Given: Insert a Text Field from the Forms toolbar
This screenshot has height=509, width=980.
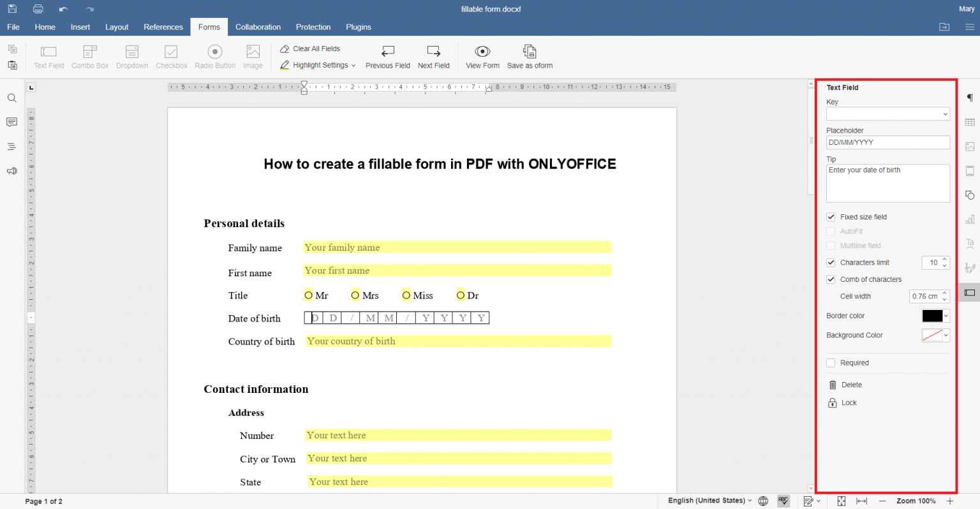Looking at the screenshot, I should [x=48, y=56].
